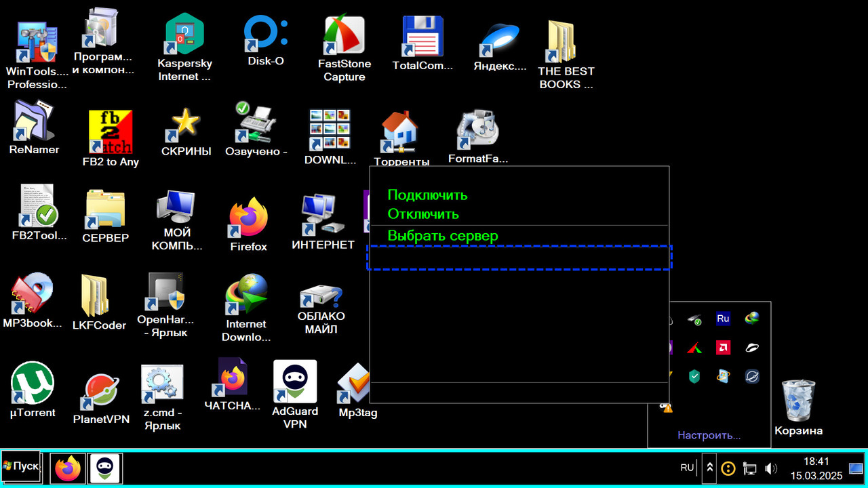Open Kaspersky Internet Security desktop shortcut
The image size is (868, 488).
[184, 49]
